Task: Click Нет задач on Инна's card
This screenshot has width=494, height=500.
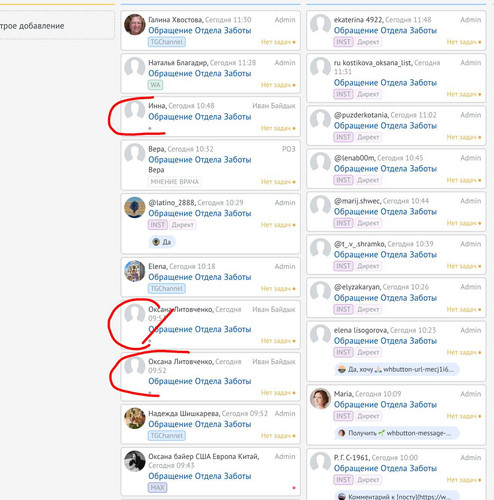Action: [278, 128]
